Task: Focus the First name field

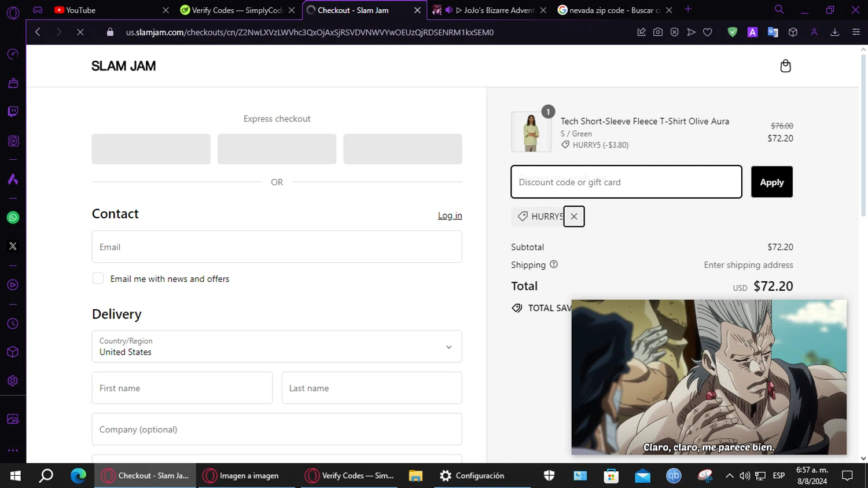Action: pos(182,388)
